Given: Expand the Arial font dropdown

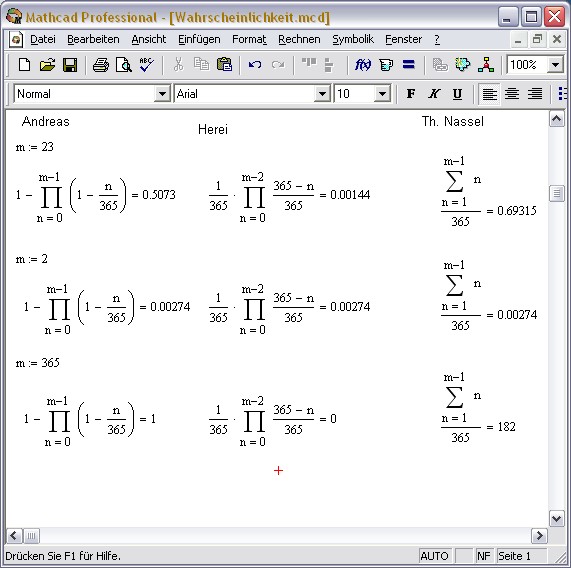Looking at the screenshot, I should 322,94.
